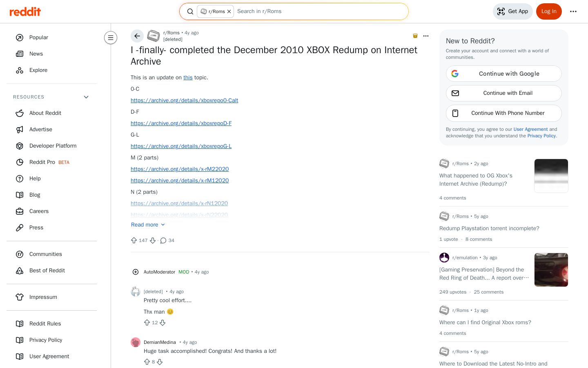588x368 pixels.
Task: Open About Reddit
Action: click(x=51, y=113)
